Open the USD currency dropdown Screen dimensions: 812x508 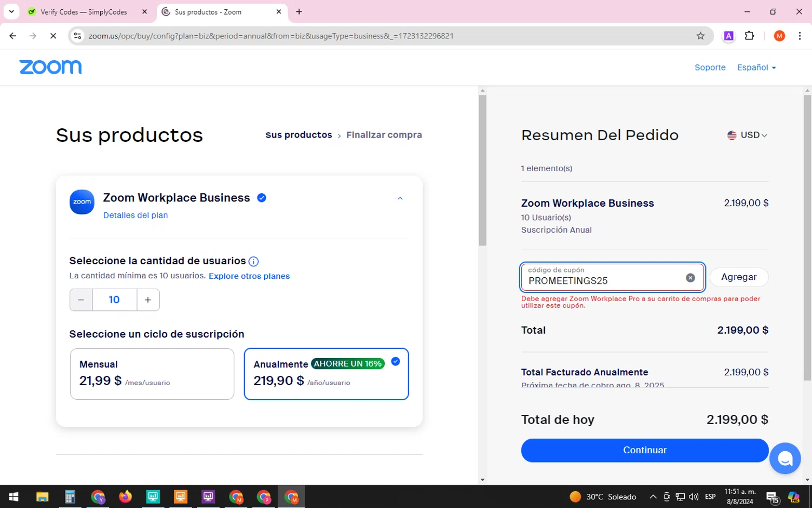click(x=748, y=135)
